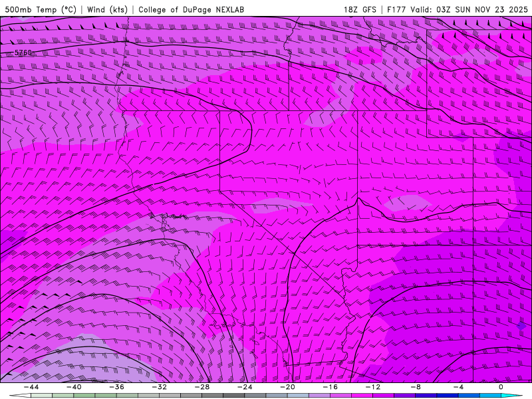Select the -4 legend value

pyautogui.click(x=458, y=387)
